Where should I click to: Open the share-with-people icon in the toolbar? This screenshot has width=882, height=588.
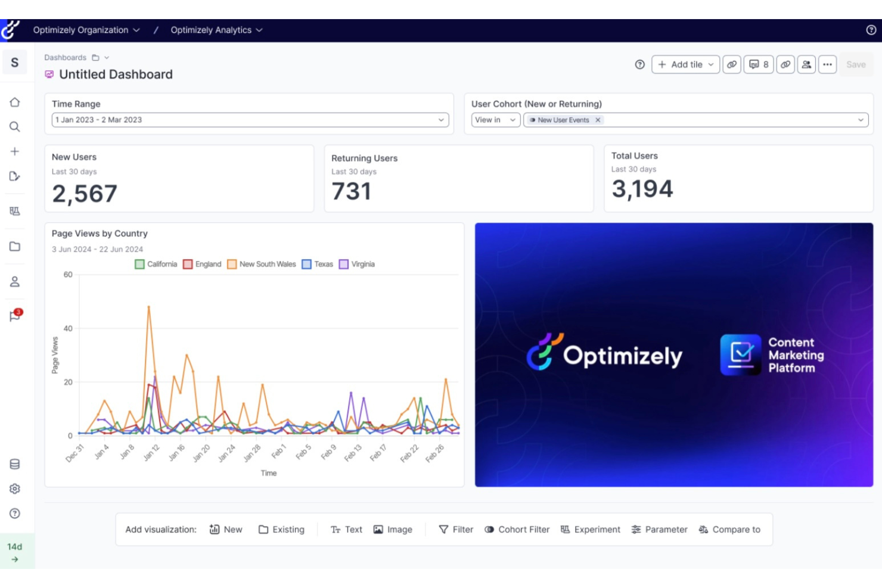coord(806,64)
